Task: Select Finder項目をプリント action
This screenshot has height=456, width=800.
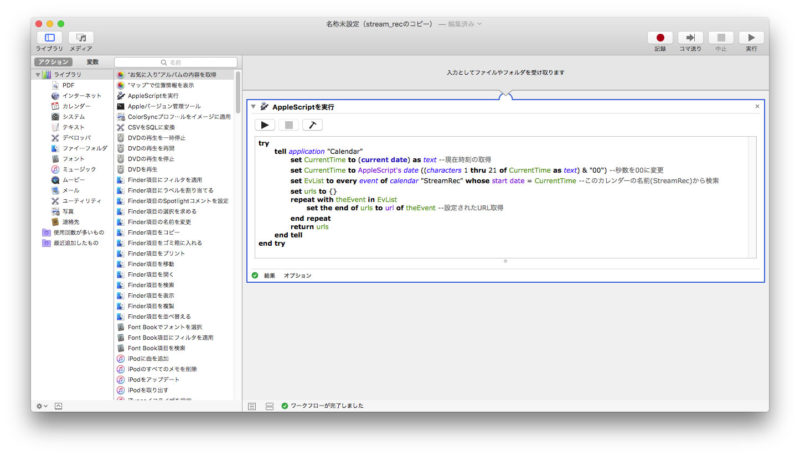Action: pos(151,254)
